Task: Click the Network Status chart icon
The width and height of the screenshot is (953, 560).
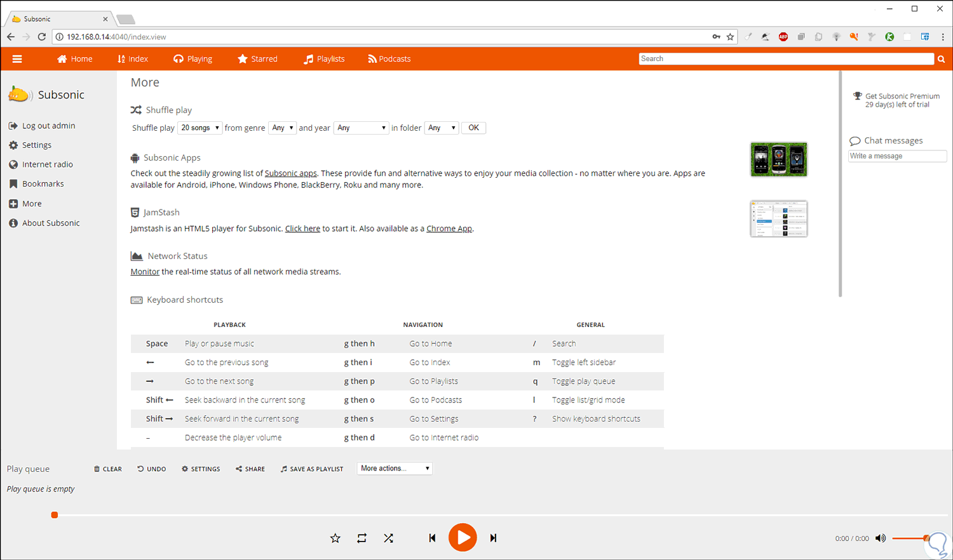Action: (137, 256)
